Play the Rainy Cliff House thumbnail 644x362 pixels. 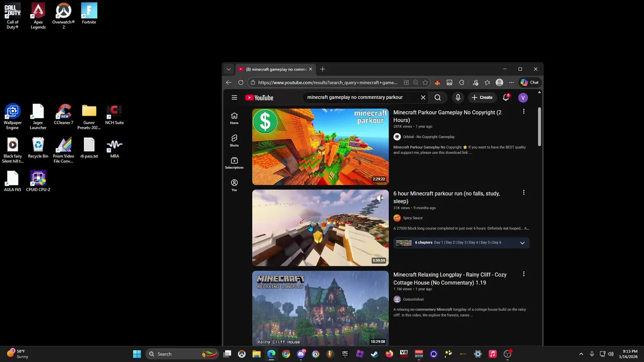320,308
